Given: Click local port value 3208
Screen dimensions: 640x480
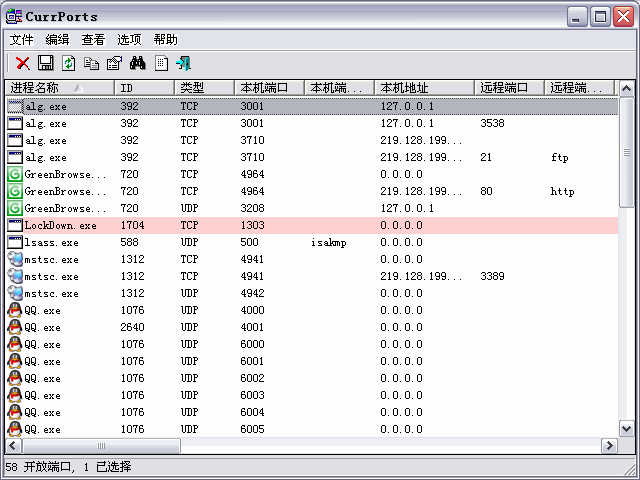Looking at the screenshot, I should (x=252, y=209).
